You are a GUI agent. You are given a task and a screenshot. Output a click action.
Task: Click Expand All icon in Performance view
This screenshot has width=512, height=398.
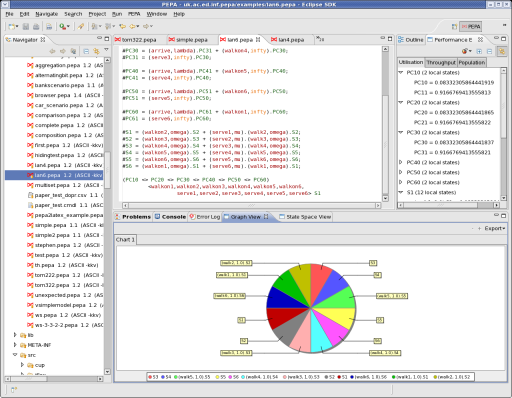point(479,51)
